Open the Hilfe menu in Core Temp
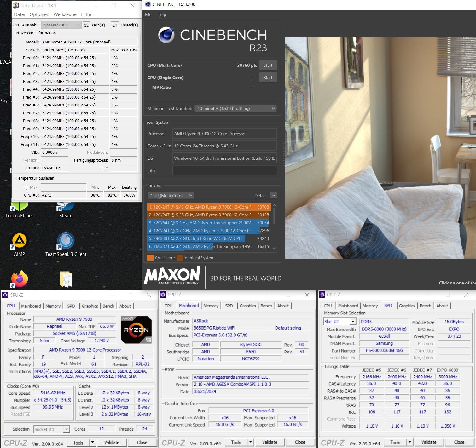The width and height of the screenshot is (476, 448). click(x=86, y=14)
